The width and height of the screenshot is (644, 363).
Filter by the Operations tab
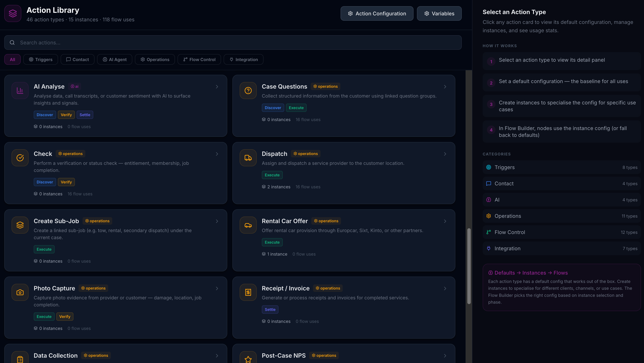[x=155, y=60]
